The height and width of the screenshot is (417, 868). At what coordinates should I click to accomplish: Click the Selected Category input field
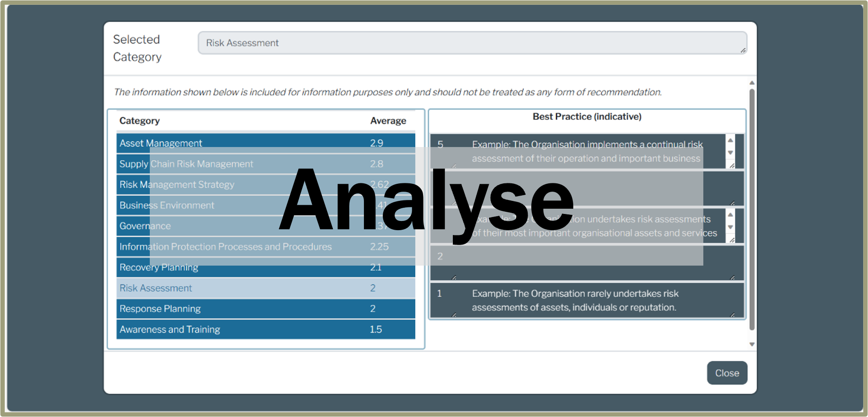[473, 42]
